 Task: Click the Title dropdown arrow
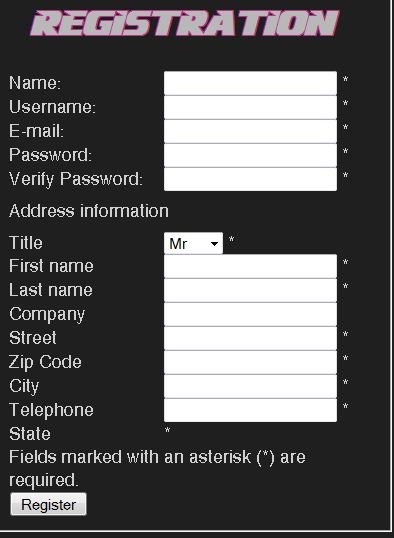215,244
